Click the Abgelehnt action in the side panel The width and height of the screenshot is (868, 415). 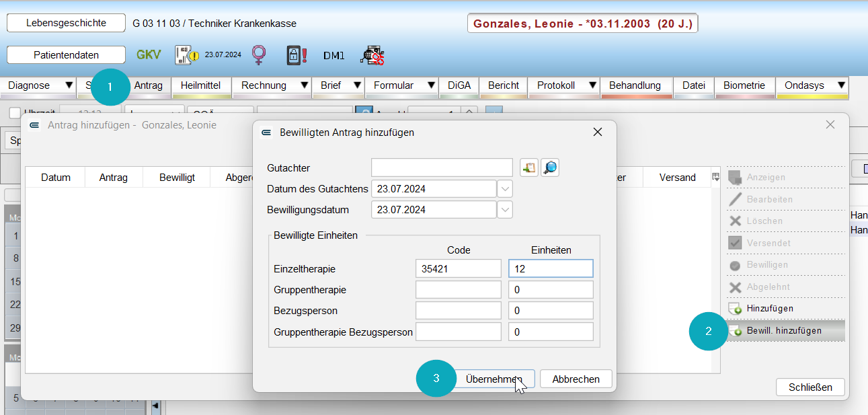point(785,287)
